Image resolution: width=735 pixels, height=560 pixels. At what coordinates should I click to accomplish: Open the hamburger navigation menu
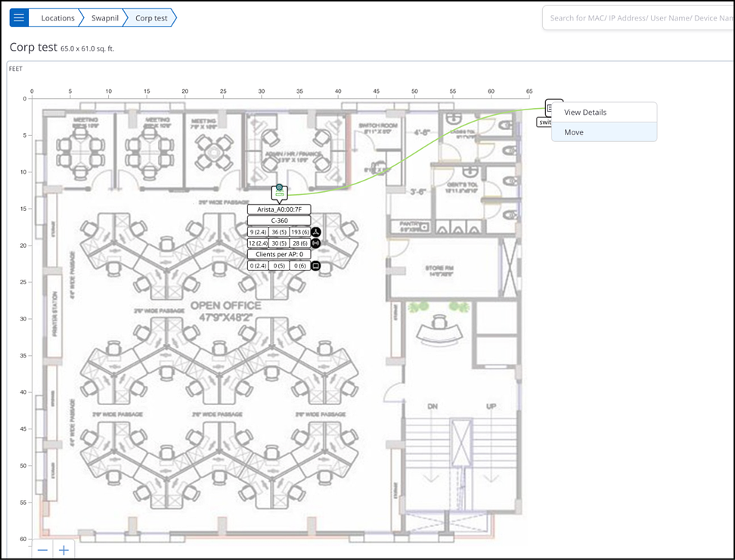(19, 17)
